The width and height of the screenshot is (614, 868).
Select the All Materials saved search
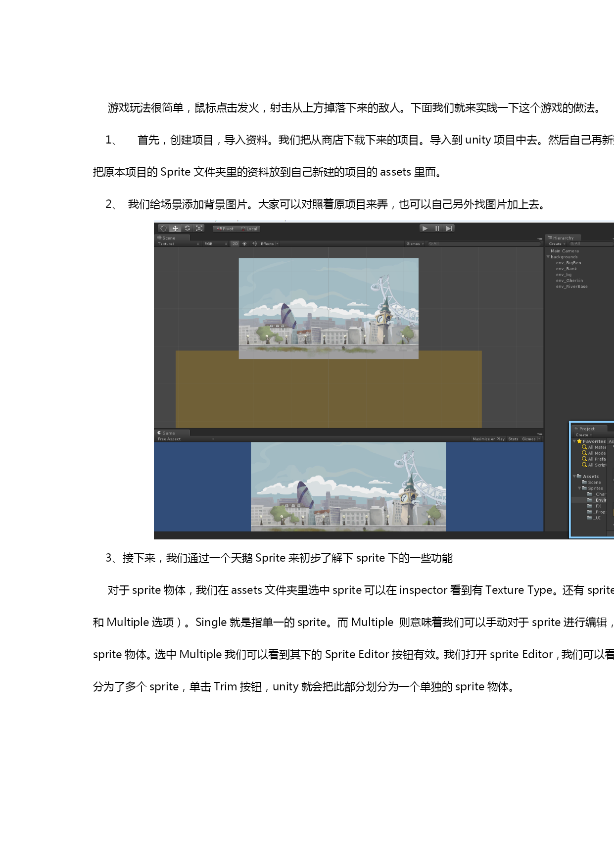click(594, 447)
